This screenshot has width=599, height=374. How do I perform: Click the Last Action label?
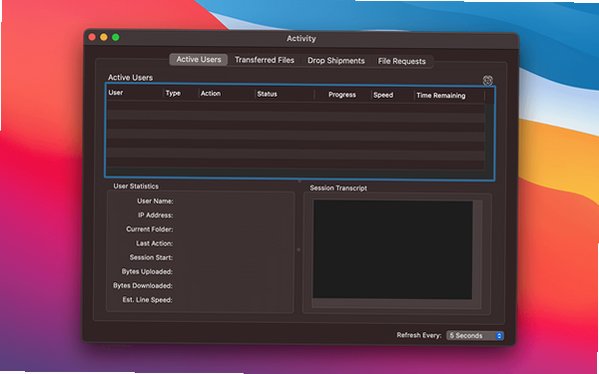[x=154, y=243]
